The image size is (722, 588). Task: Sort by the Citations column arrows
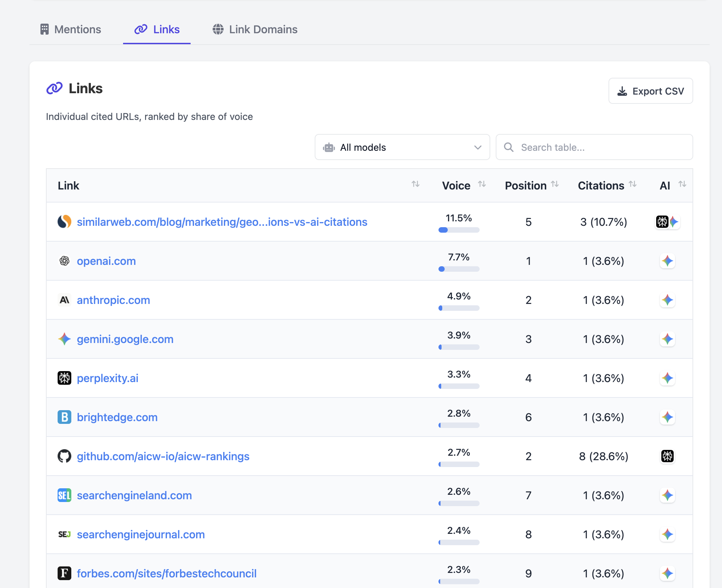633,184
